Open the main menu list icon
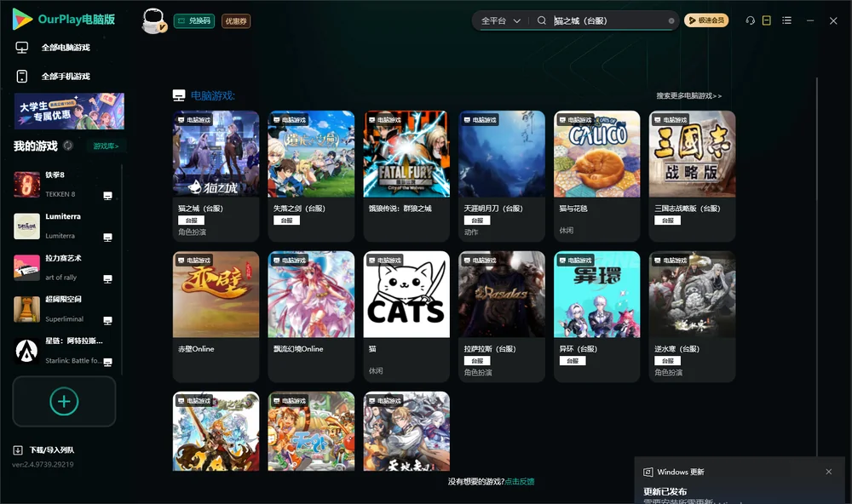This screenshot has height=504, width=852. click(x=786, y=20)
